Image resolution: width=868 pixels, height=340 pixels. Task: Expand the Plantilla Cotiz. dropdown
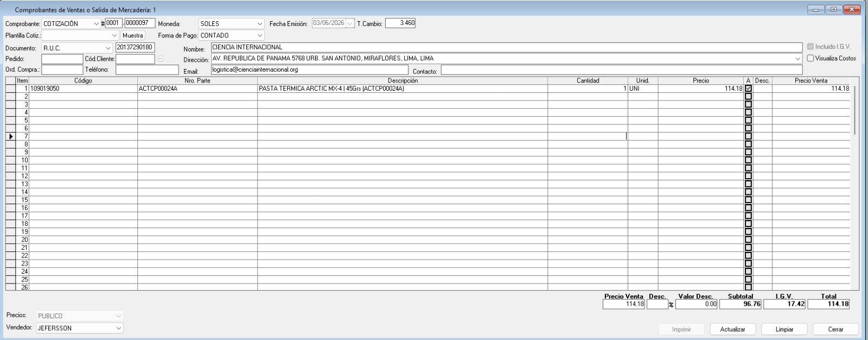tap(113, 35)
